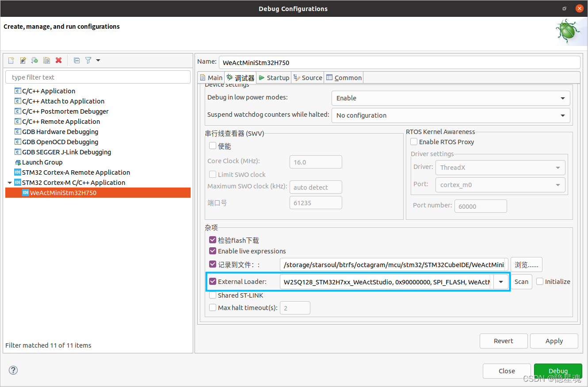Click the New prototype icon
Viewport: 588px width, 387px height.
(23, 60)
